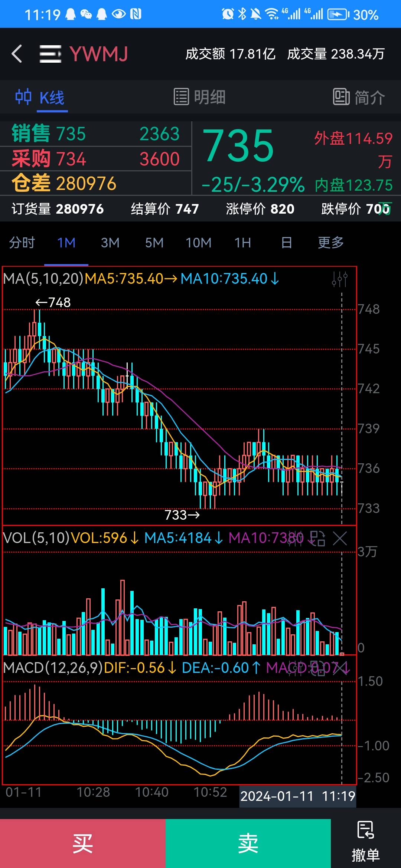Image resolution: width=401 pixels, height=868 pixels.
Task: Select the 1H interval
Action: click(x=242, y=243)
